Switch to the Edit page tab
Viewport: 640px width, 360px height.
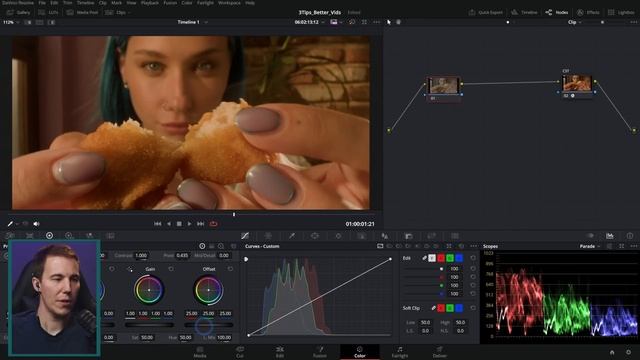point(280,352)
